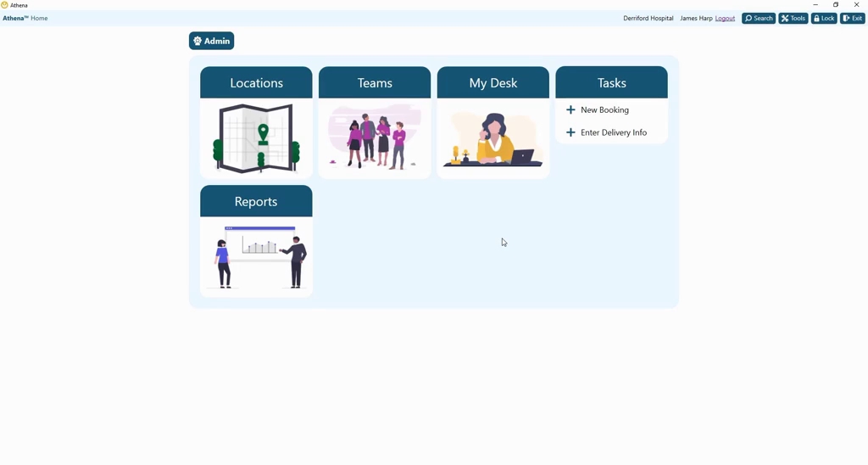Click the Teams people illustration
Viewport: 868px width, 465px height.
[375, 138]
